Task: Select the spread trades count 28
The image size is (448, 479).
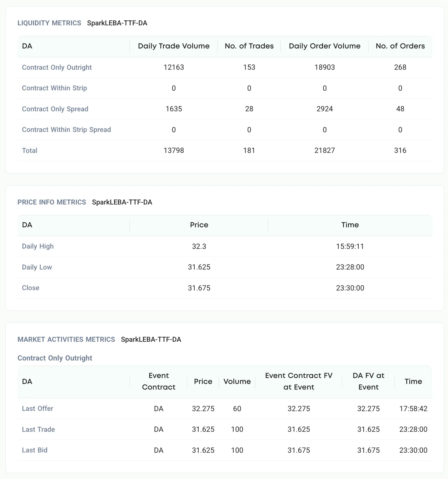Action: click(249, 109)
